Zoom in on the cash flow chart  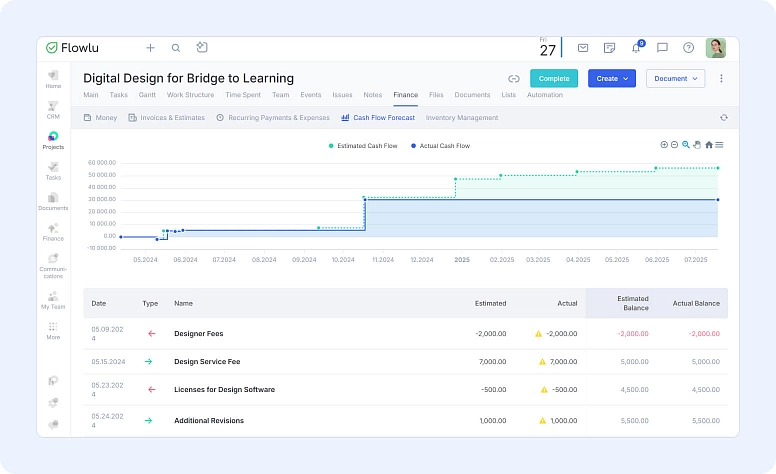tap(664, 145)
